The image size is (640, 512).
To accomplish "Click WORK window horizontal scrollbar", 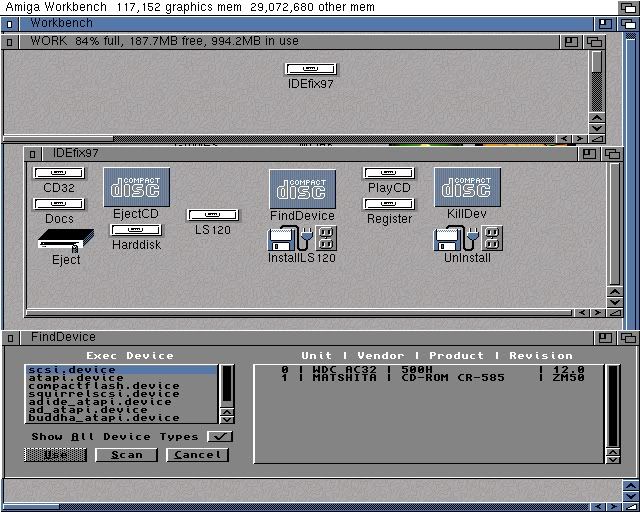I will point(280,139).
